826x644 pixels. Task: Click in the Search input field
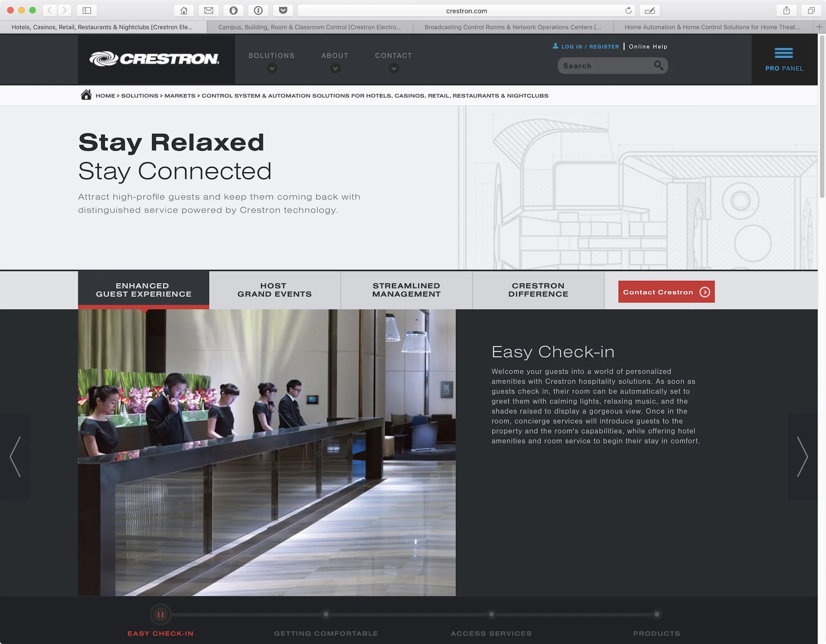click(605, 66)
